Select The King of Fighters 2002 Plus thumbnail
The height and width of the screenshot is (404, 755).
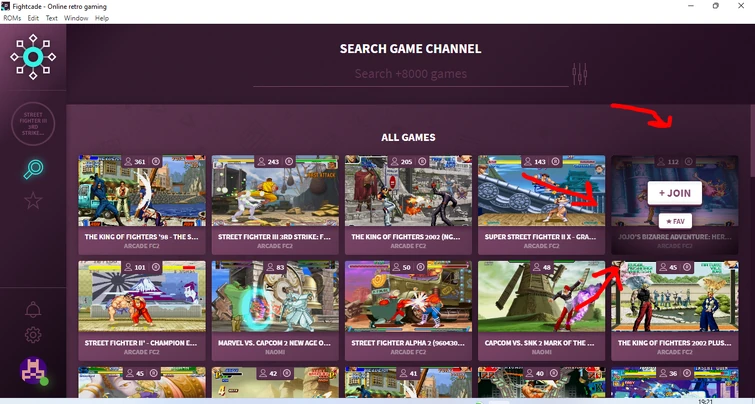(x=675, y=296)
